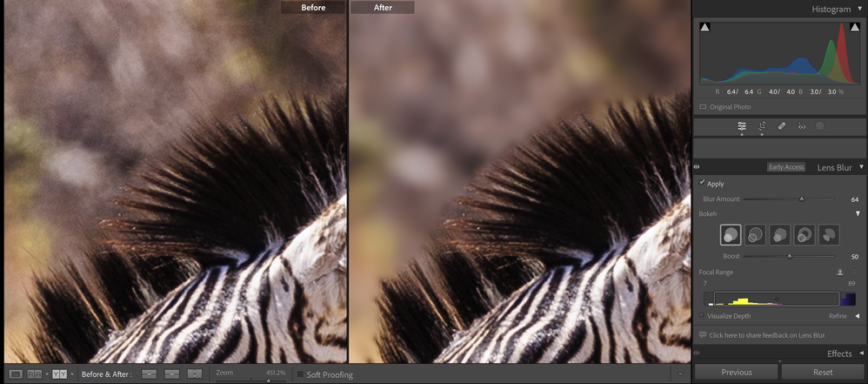Toggle Lens Blur panel visibility eye
This screenshot has width=868, height=384.
coord(697,167)
